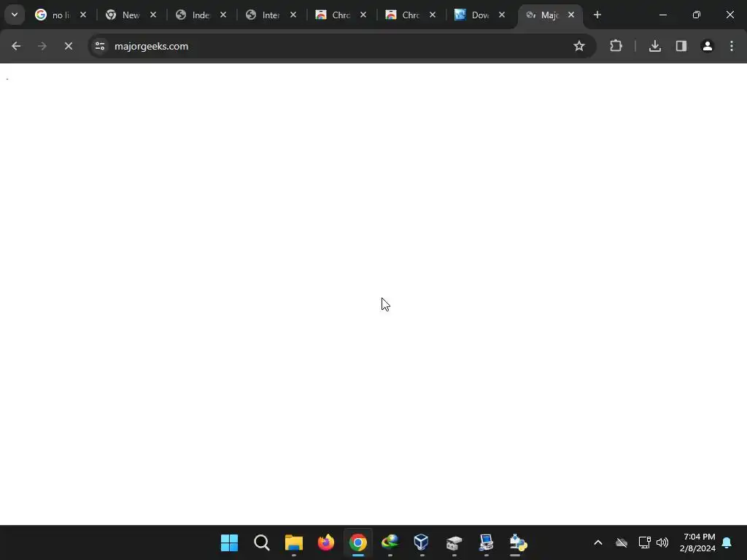Viewport: 747px width, 560px height.
Task: Open taskbar Search
Action: tap(262, 542)
